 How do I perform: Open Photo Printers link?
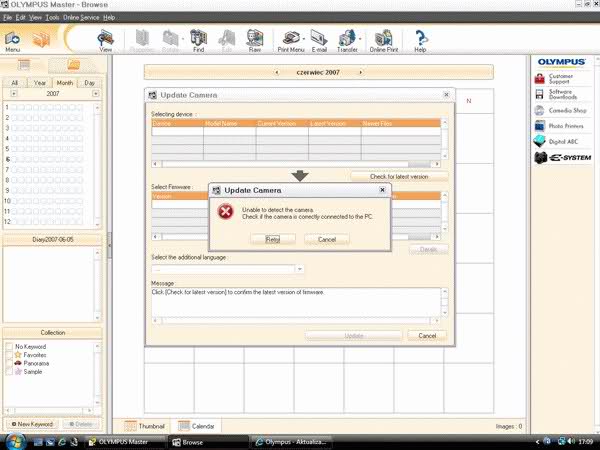[559, 126]
